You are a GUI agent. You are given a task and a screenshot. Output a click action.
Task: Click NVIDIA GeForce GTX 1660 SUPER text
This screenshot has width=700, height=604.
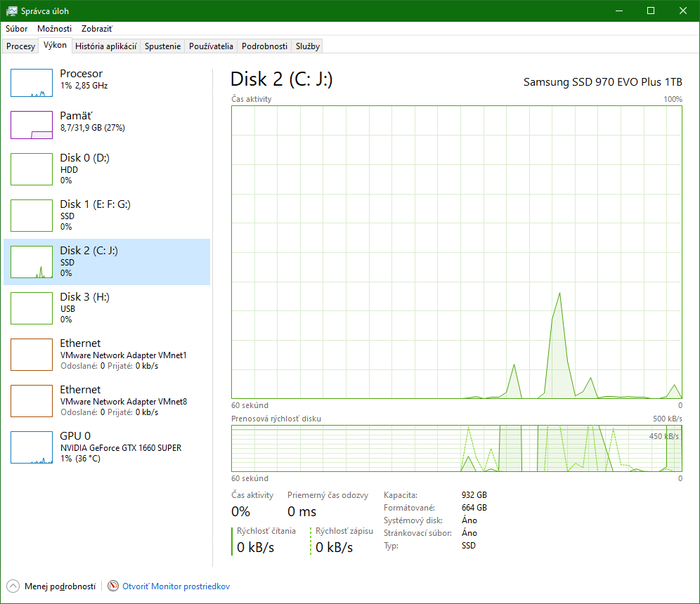coord(121,448)
